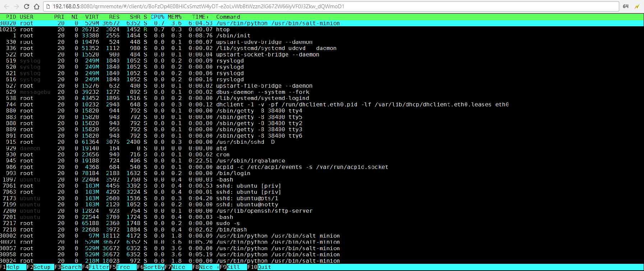Select the /usr/sbin/irqbalance process row
Viewport: 644px width, 271px height.
click(250, 161)
